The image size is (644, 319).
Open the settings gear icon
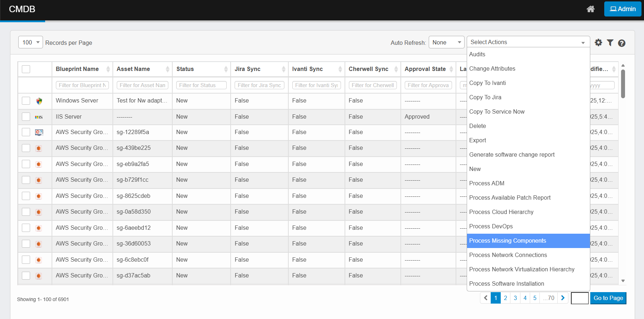click(x=598, y=43)
